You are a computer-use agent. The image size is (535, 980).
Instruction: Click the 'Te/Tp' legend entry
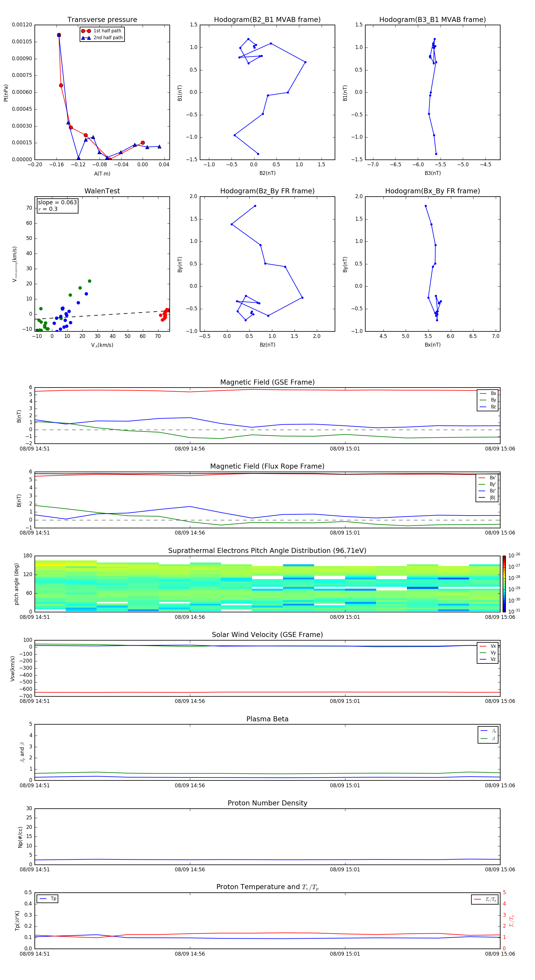tap(485, 899)
